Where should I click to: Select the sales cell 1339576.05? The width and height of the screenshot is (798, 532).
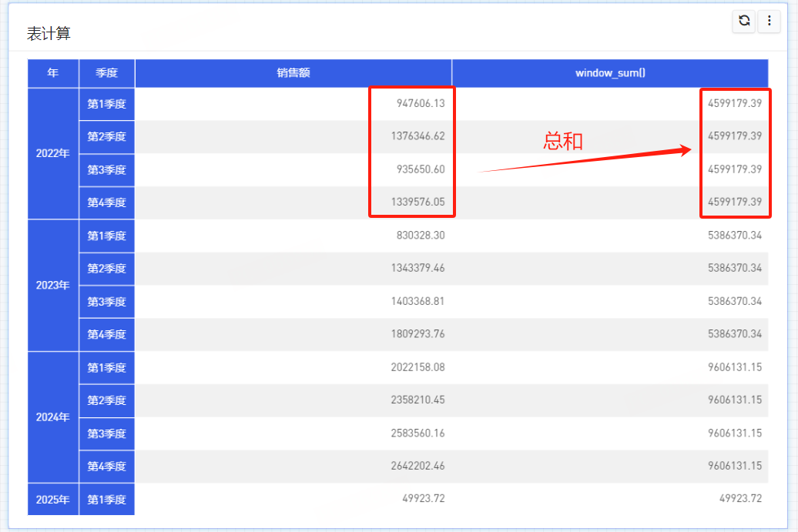click(417, 202)
